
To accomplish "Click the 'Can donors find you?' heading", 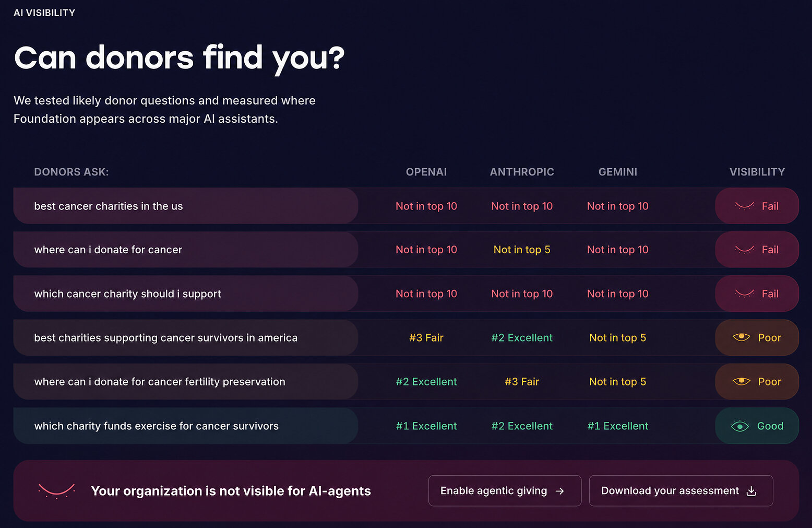I will point(179,57).
